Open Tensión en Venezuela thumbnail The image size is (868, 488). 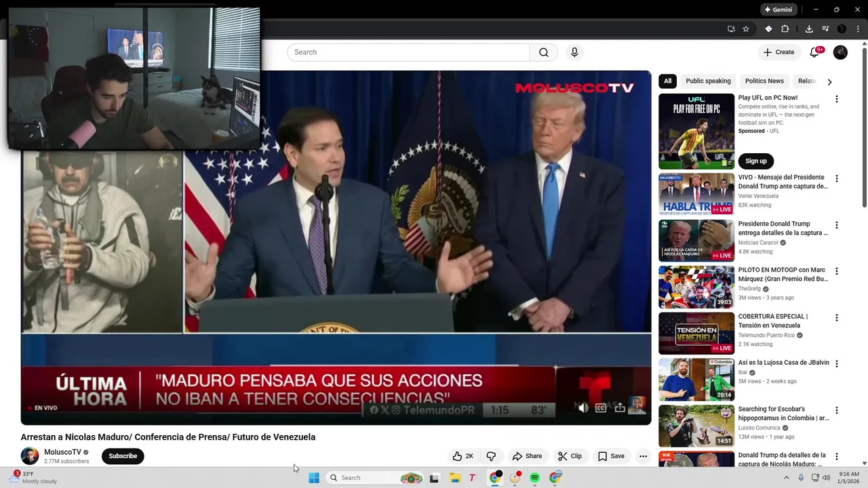pos(696,333)
